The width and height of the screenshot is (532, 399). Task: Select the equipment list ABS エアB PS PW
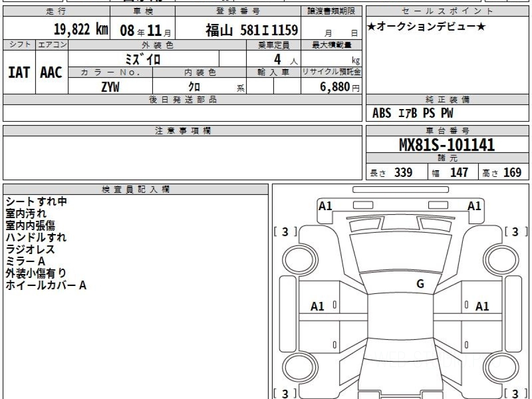[413, 113]
